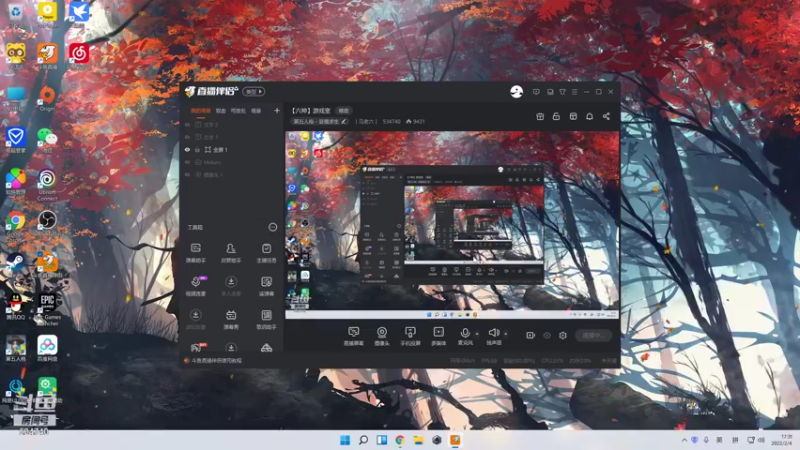This screenshot has height=450, width=800.
Task: Add the 摄像头 camera source
Action: click(382, 336)
